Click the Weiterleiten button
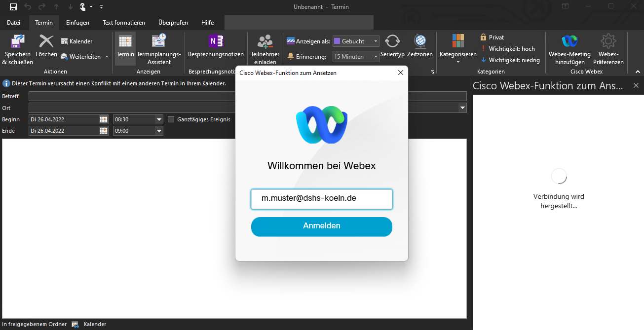This screenshot has width=644, height=330. point(81,57)
